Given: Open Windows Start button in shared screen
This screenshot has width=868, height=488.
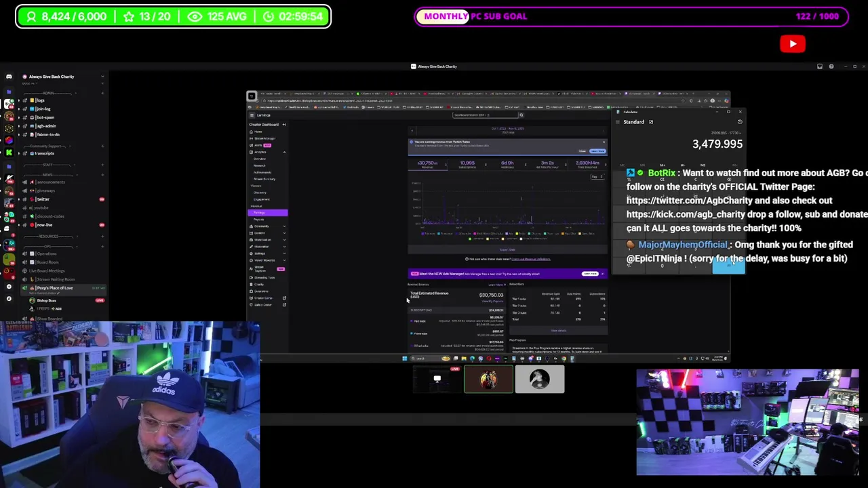Looking at the screenshot, I should [x=405, y=359].
